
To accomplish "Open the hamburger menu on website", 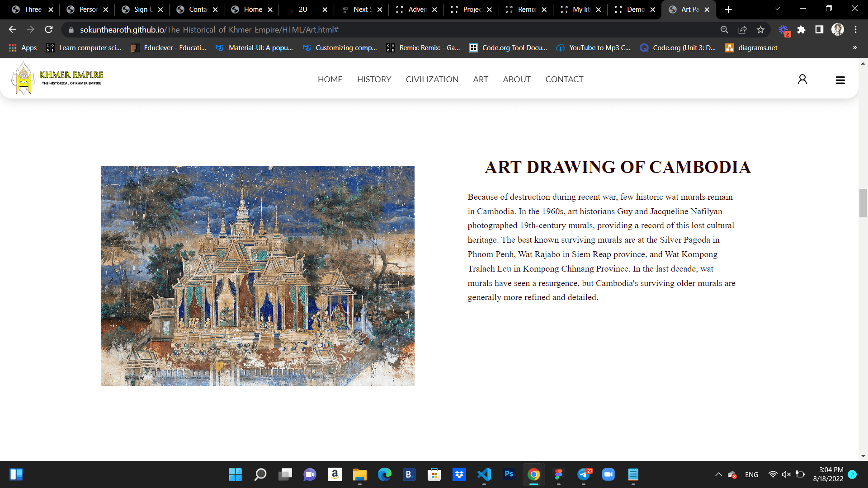I will [840, 80].
